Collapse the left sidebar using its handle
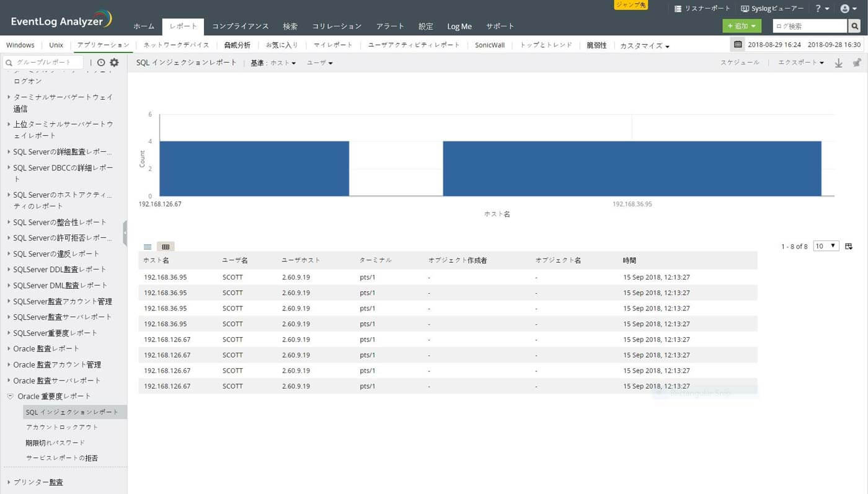 125,233
